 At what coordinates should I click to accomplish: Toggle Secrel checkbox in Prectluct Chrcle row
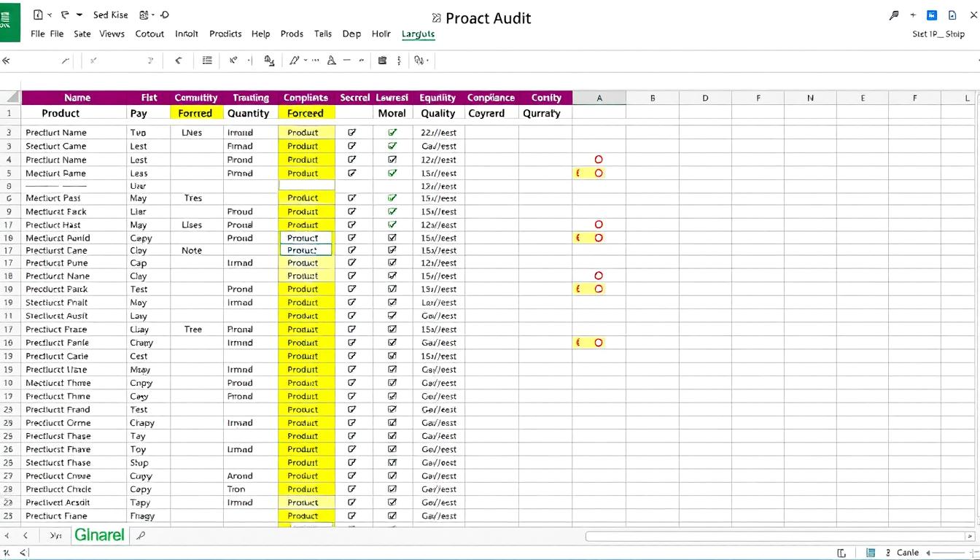point(352,489)
